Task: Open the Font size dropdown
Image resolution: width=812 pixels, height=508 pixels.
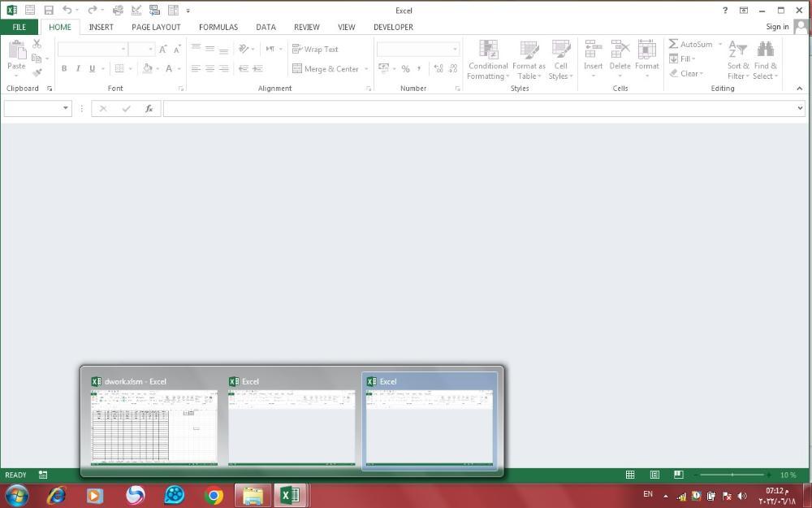Action: 151,50
